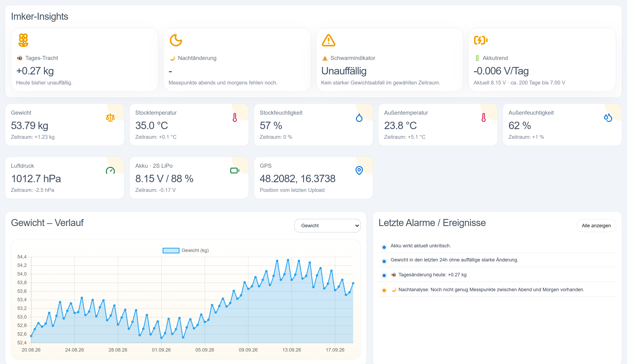Click the '8.15 V / 88 %' Akku value

164,179
